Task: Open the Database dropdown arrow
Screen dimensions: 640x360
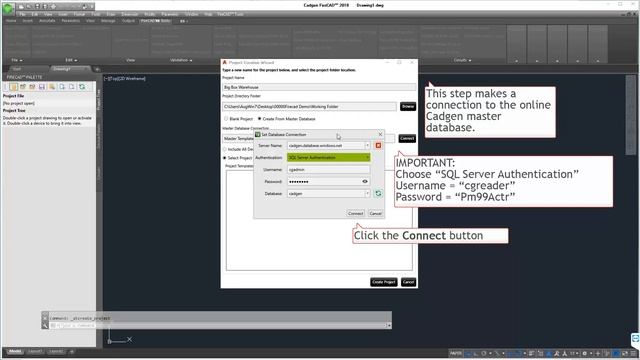Action: click(367, 193)
